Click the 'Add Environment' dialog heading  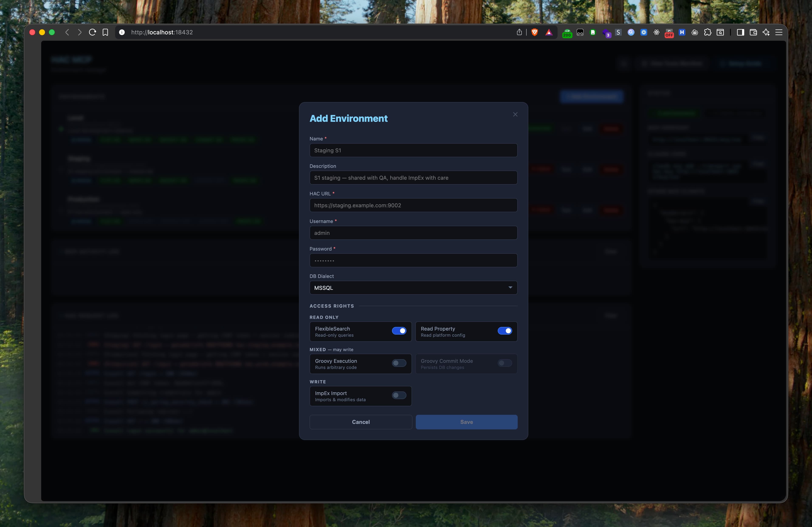348,118
